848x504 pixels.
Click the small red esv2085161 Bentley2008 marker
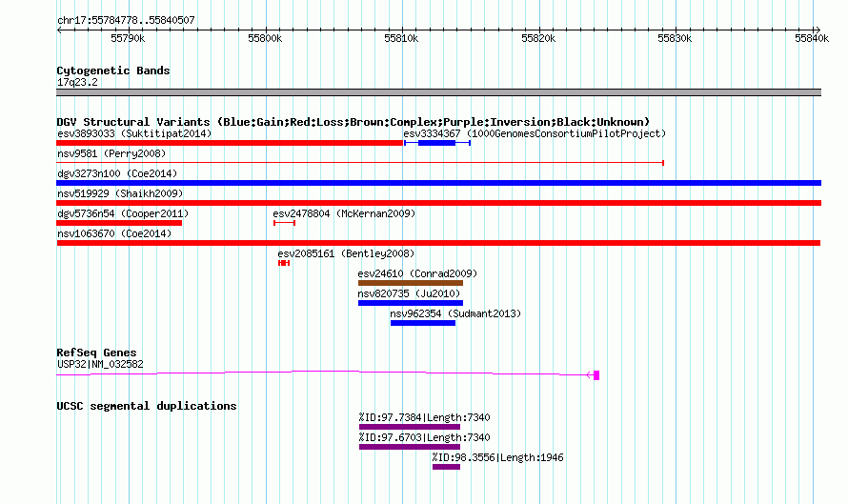tap(284, 263)
